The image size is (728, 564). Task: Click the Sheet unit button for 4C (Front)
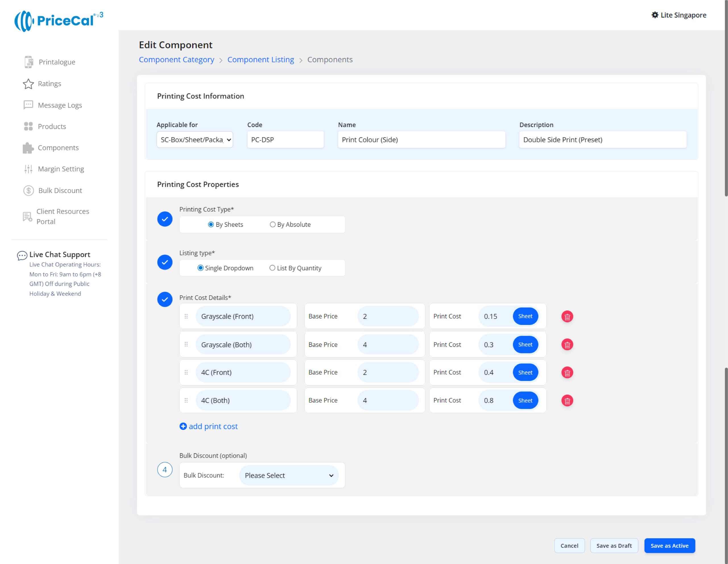click(x=525, y=372)
